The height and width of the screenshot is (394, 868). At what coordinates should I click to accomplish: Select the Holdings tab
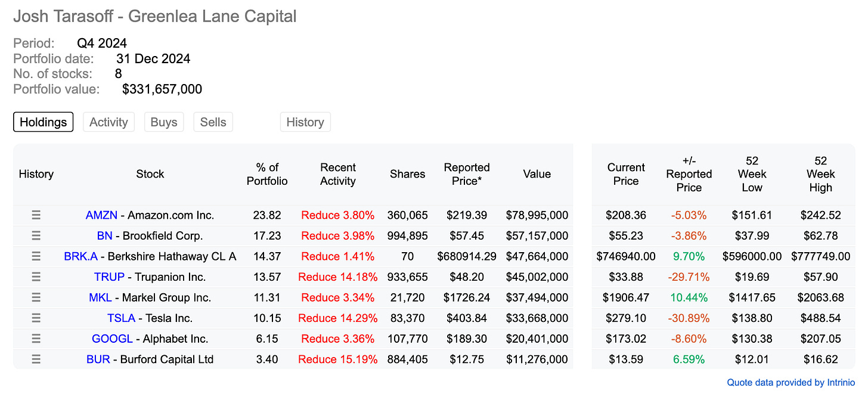44,122
